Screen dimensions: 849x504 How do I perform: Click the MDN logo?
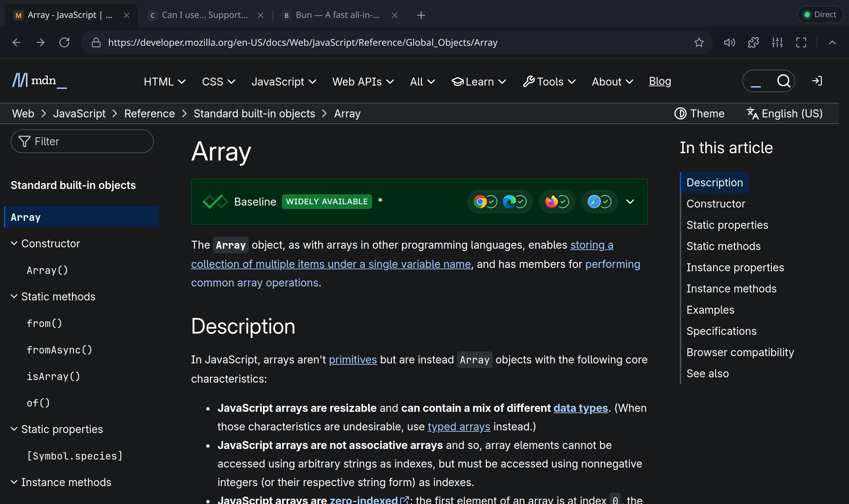(39, 81)
